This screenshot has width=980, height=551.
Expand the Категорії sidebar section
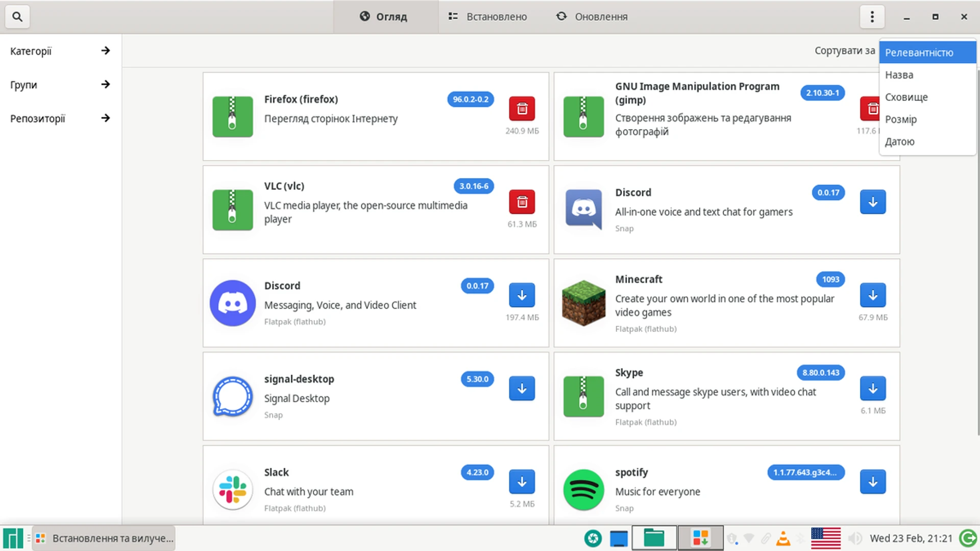(60, 51)
